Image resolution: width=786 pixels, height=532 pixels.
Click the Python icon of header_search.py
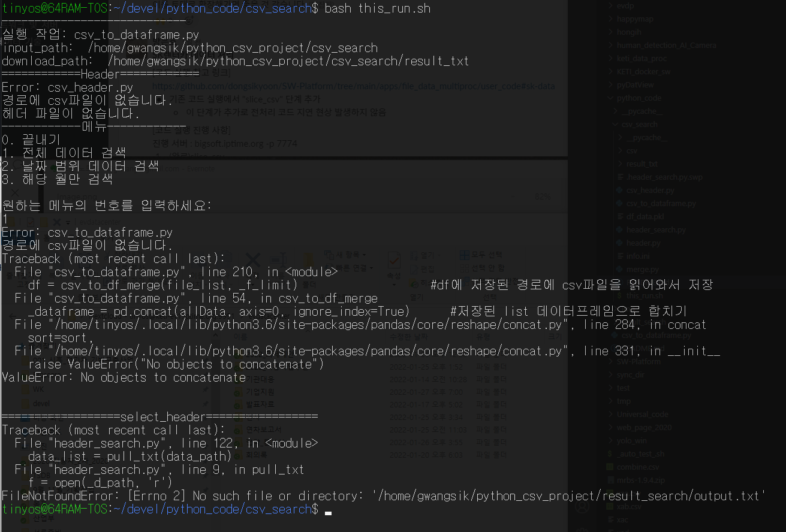click(620, 229)
